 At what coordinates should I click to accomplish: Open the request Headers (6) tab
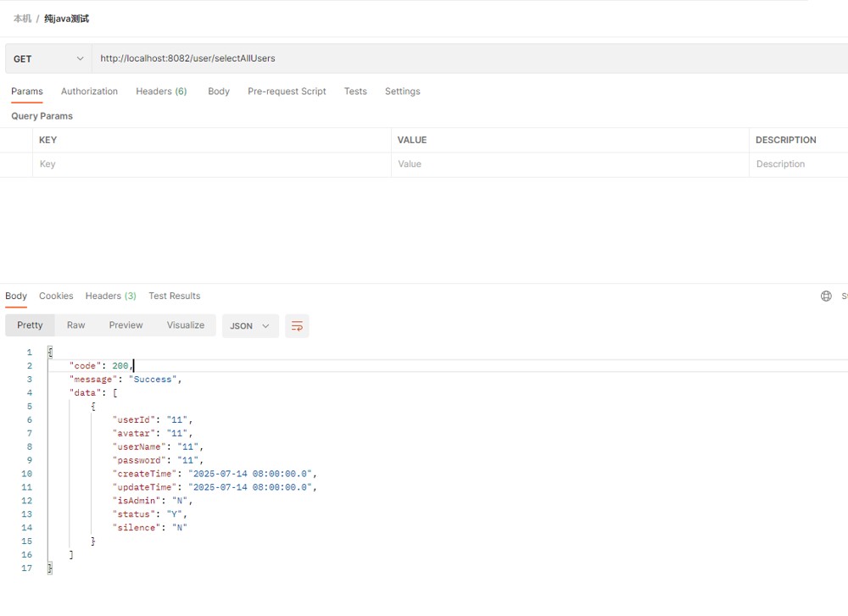click(161, 92)
